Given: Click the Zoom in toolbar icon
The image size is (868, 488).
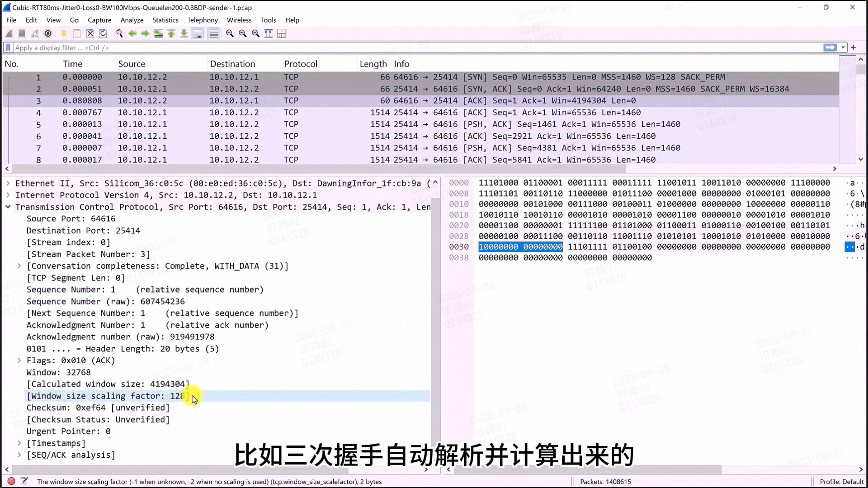Looking at the screenshot, I should point(230,33).
